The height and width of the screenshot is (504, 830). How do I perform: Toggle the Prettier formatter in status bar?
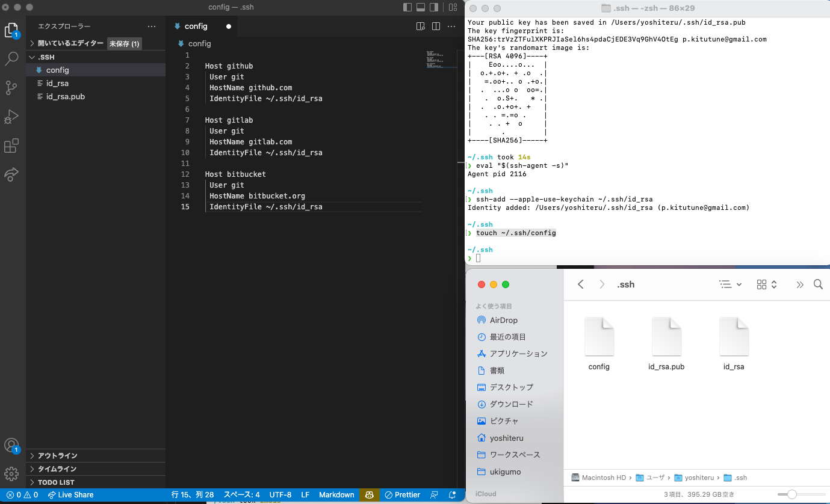402,494
